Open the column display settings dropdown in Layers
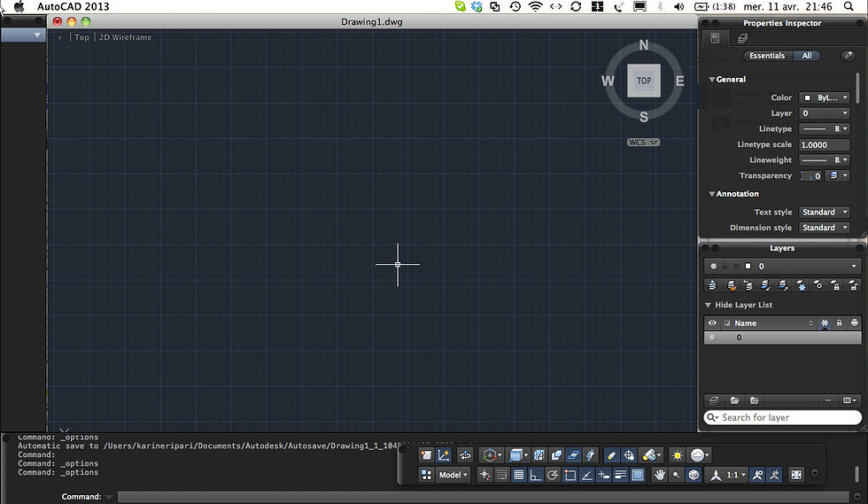This screenshot has height=504, width=868. pyautogui.click(x=849, y=400)
